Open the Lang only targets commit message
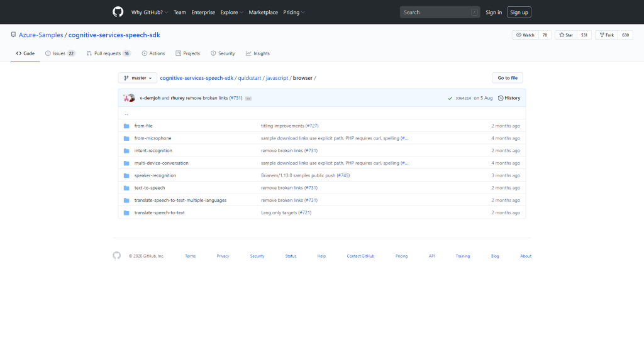644x362 pixels. click(x=279, y=212)
